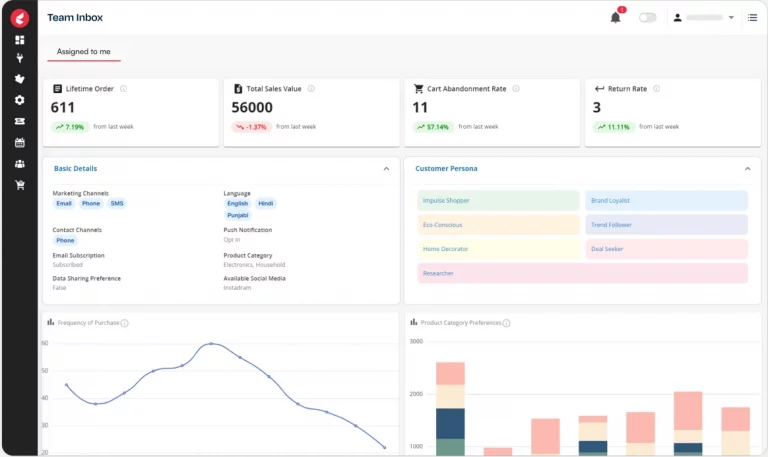The image size is (768, 457).
Task: Click the Electronics, Household product category value
Action: click(254, 265)
